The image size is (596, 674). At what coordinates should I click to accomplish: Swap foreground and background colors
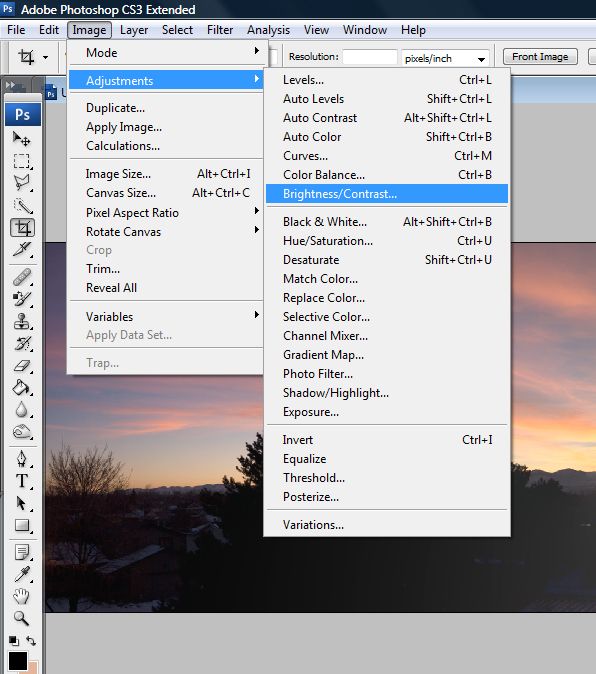click(31, 641)
